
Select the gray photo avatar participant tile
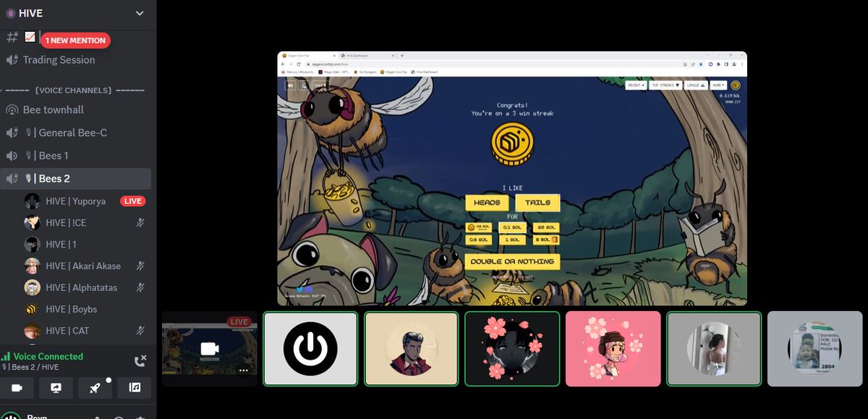coord(714,349)
